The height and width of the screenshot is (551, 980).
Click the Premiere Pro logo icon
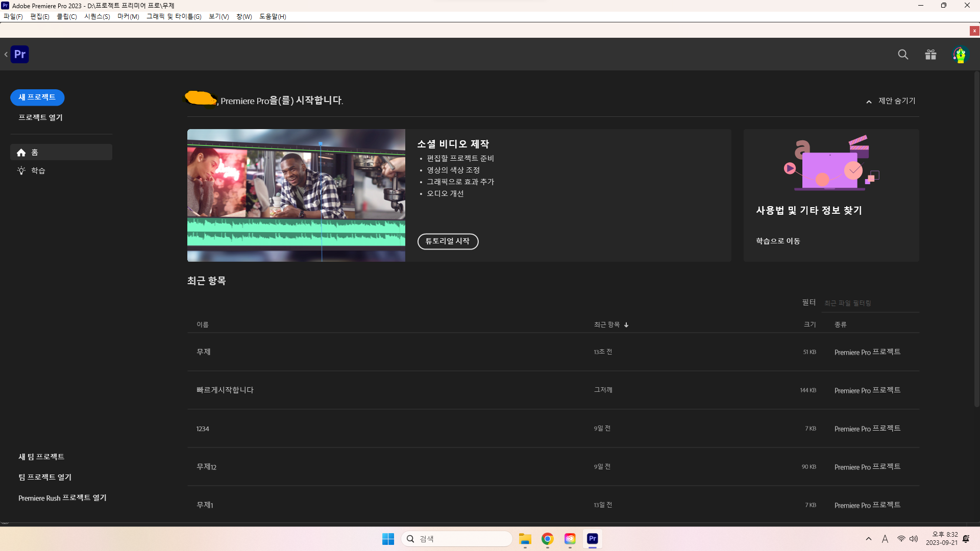click(x=20, y=55)
